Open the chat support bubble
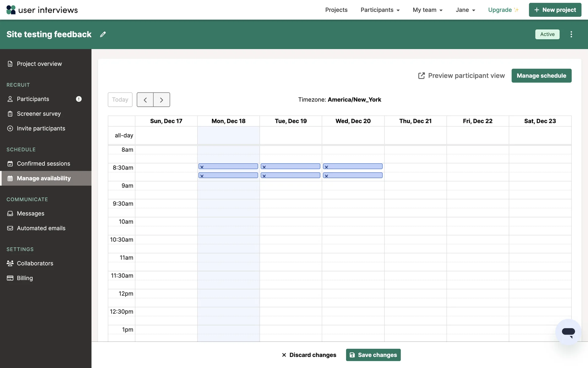The width and height of the screenshot is (588, 368). click(568, 332)
